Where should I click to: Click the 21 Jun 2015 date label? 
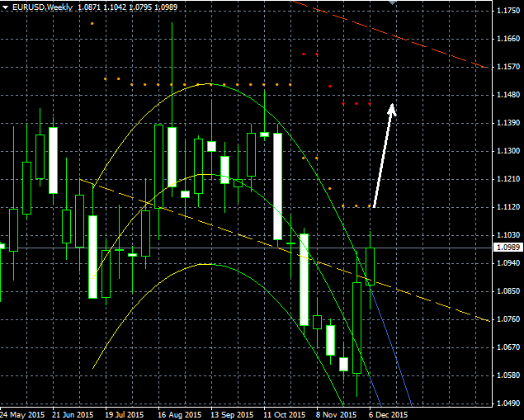point(73,415)
